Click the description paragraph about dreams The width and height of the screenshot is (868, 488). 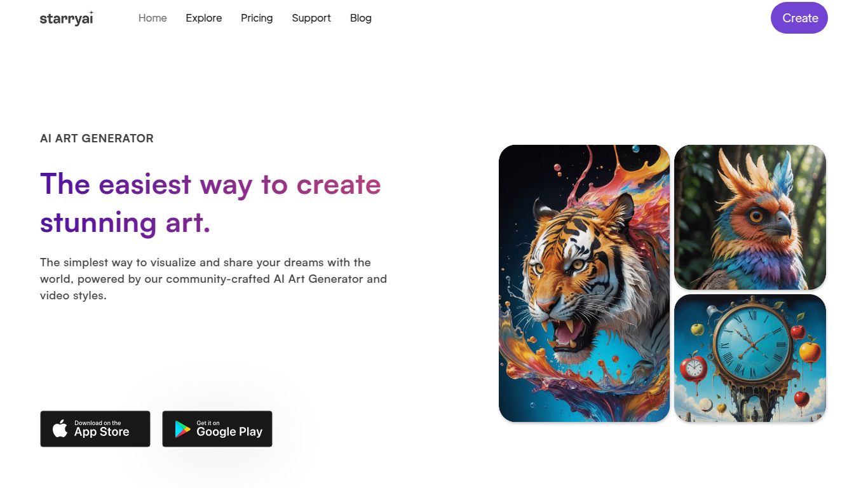click(x=214, y=279)
